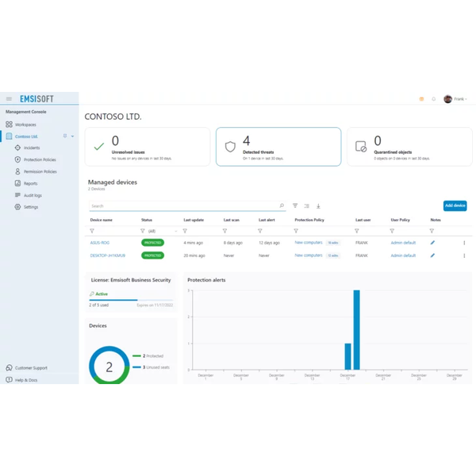476x476 pixels.
Task: Click the Device name filter icon
Action: coord(92,231)
